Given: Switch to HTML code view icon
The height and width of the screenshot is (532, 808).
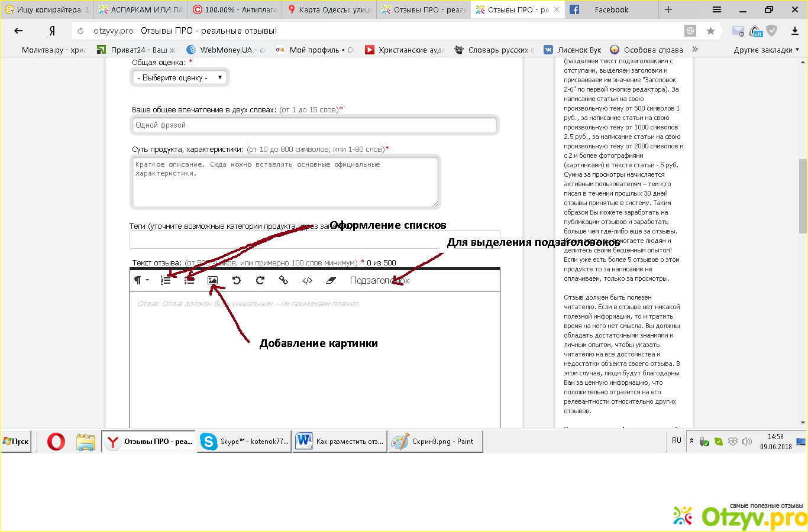Looking at the screenshot, I should 307,280.
